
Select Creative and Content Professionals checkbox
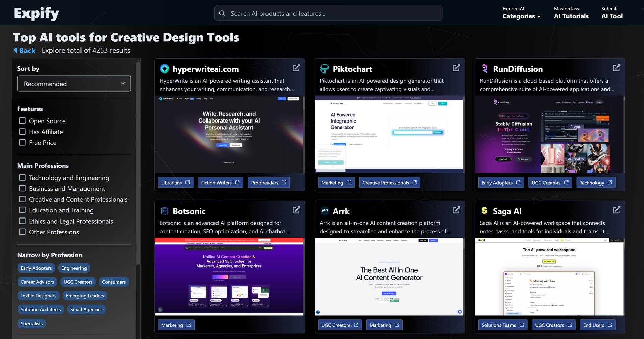(22, 199)
